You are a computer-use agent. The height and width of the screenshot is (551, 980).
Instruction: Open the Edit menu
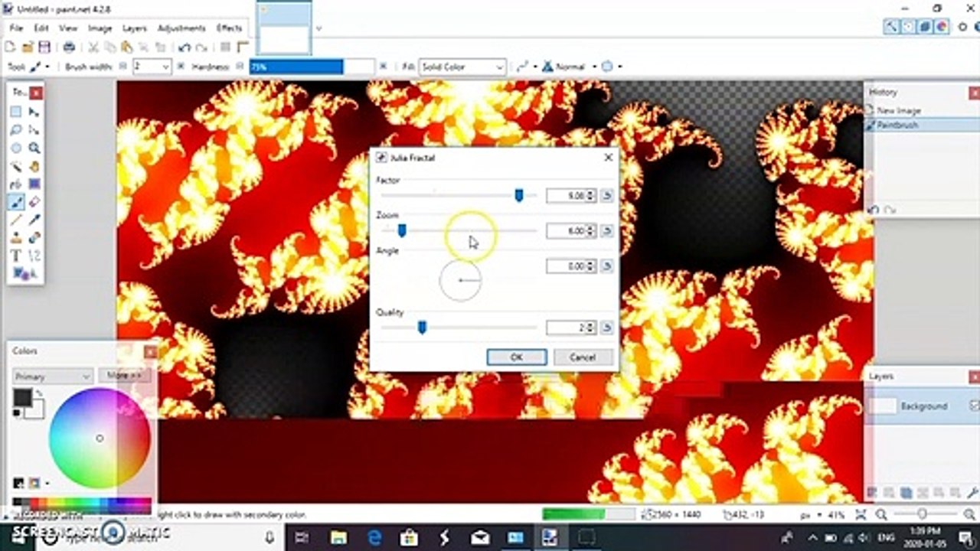[x=41, y=28]
